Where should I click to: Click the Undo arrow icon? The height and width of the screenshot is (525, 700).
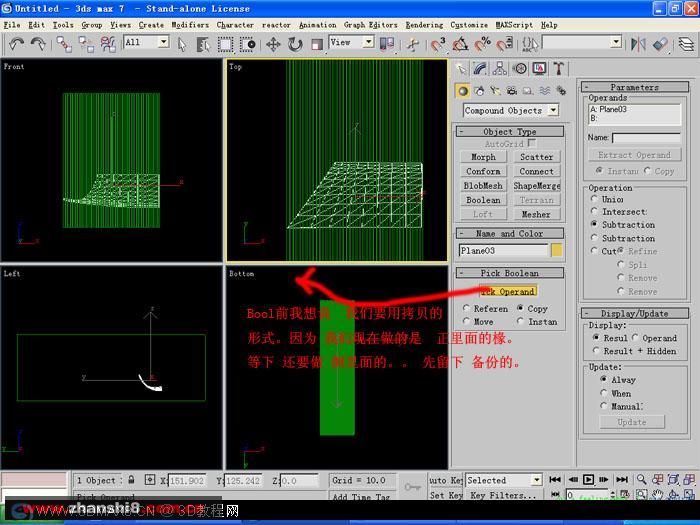16,44
